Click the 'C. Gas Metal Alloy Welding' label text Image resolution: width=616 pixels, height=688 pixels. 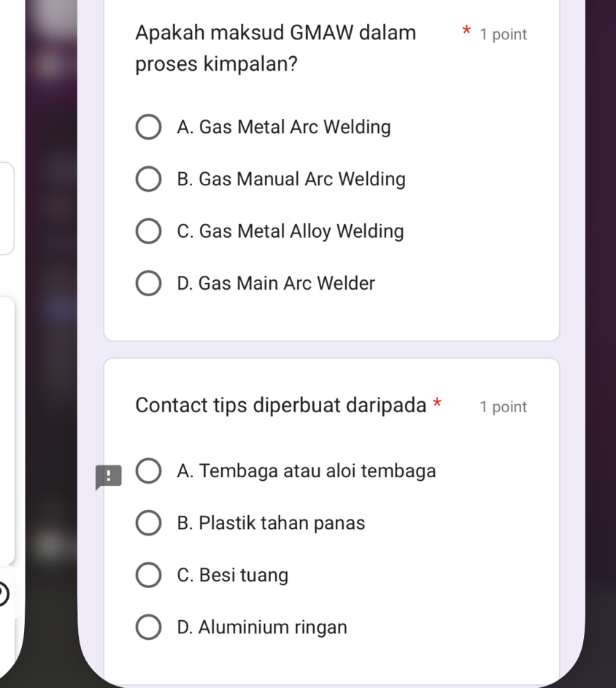pyautogui.click(x=290, y=232)
